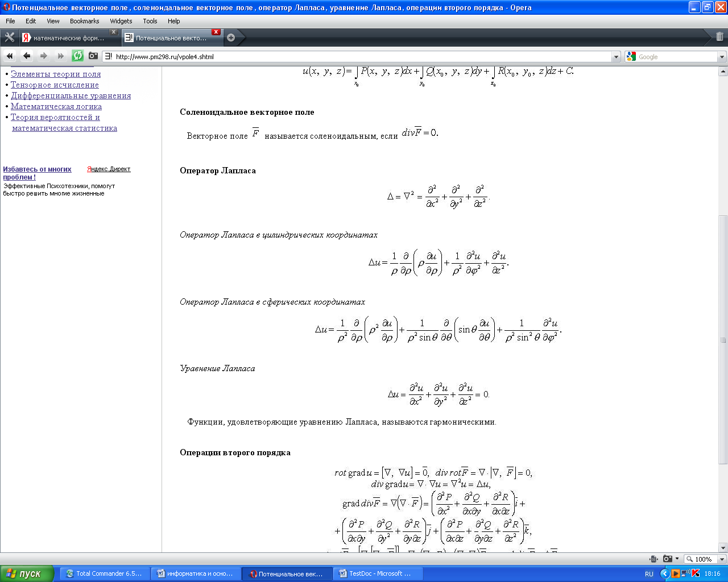Click the scrollbar up arrow
This screenshot has height=582, width=728.
(723, 72)
